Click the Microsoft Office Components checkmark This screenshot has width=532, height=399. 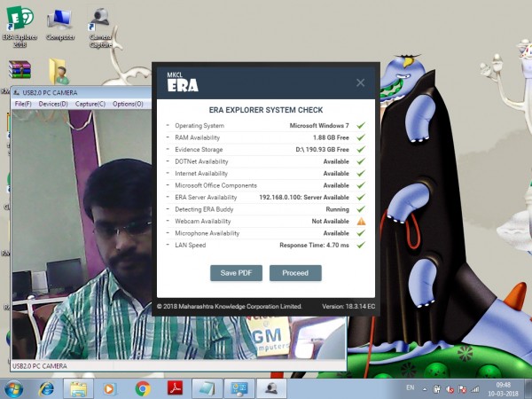tap(361, 185)
